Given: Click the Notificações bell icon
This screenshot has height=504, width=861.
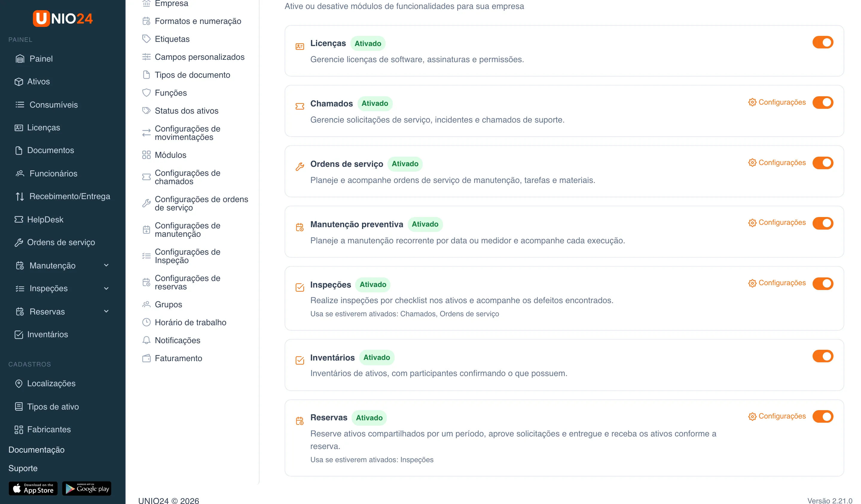Looking at the screenshot, I should point(146,340).
